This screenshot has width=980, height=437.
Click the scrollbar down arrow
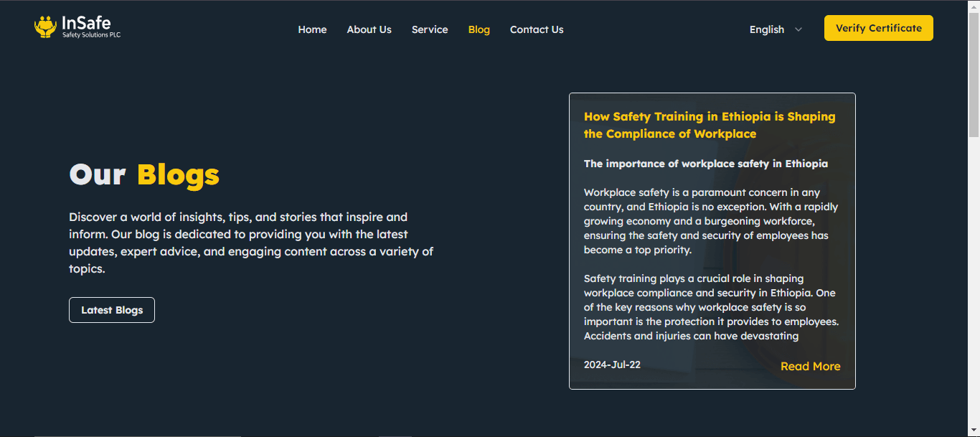pyautogui.click(x=974, y=431)
